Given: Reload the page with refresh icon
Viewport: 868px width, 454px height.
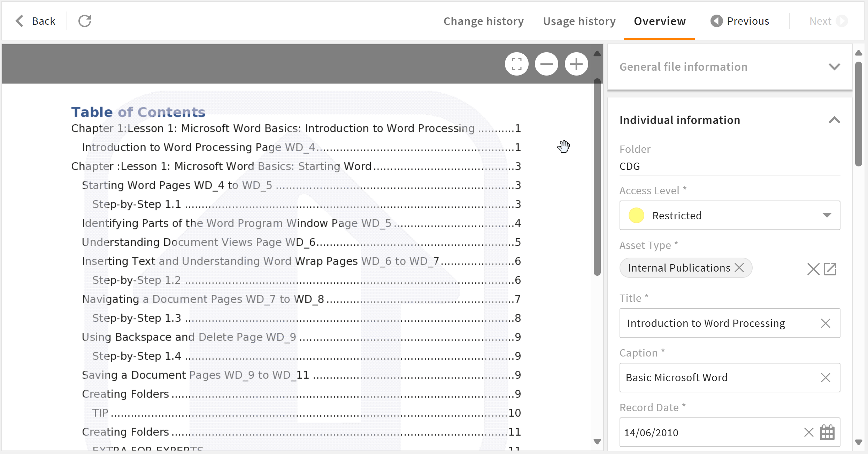Looking at the screenshot, I should pos(85,21).
